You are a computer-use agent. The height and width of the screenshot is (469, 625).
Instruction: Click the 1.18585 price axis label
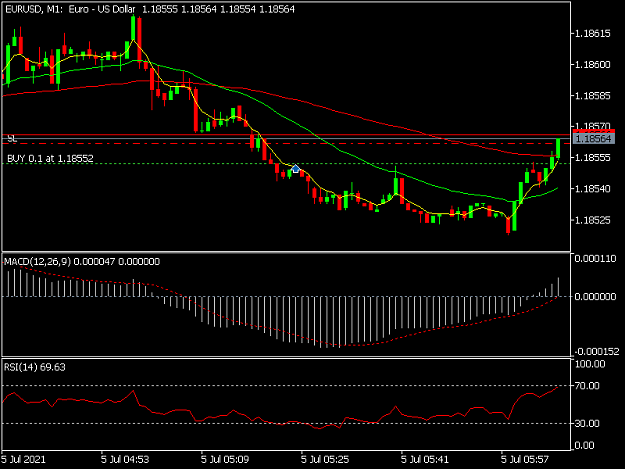(593, 96)
